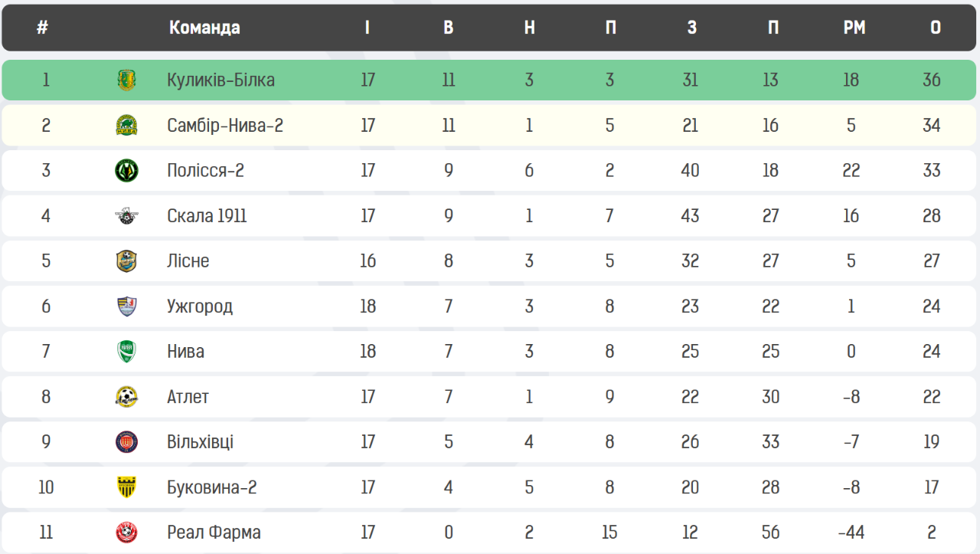
Task: Click the Реал Фарма red logo
Action: click(126, 532)
